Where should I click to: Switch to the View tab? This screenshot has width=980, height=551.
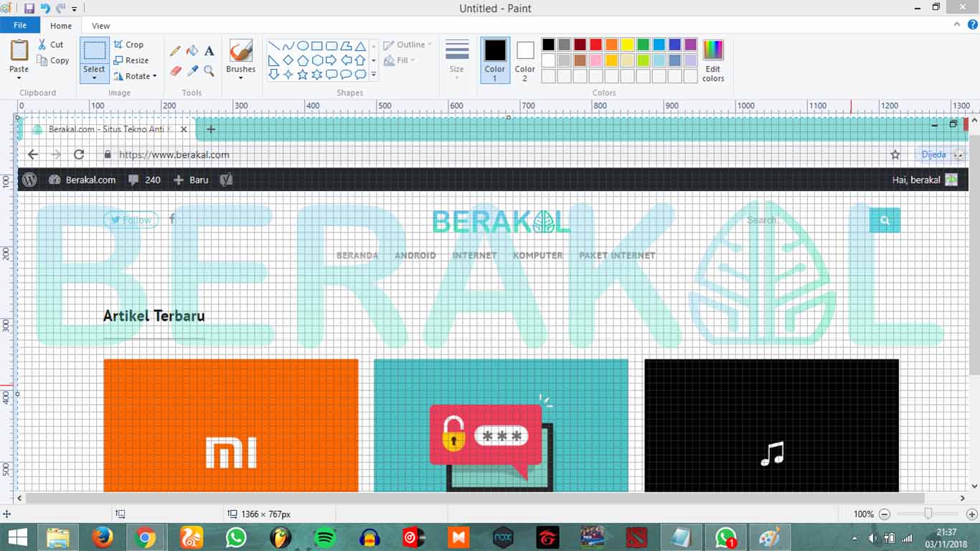tap(101, 26)
